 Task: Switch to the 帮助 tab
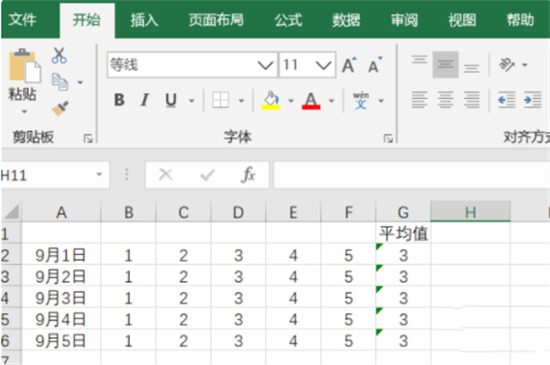tap(520, 20)
